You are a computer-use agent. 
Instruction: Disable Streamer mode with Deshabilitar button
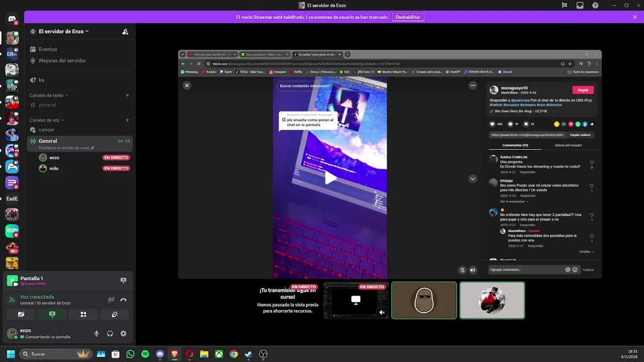pos(408,17)
